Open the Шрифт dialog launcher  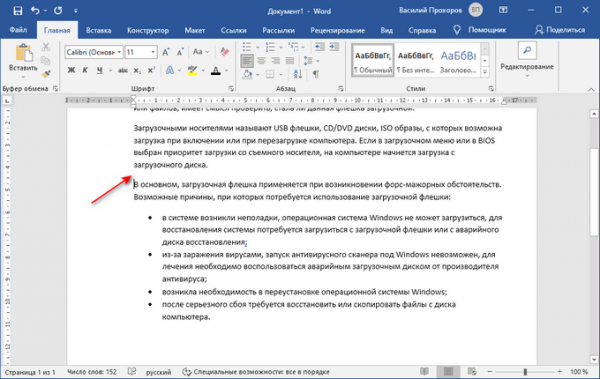pos(231,88)
